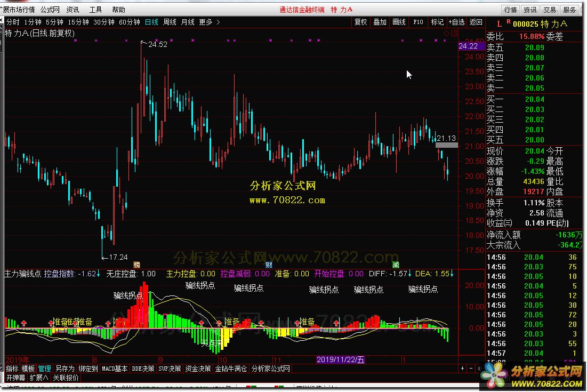
Task: Click the 000025 特力A stock title
Action: [x=540, y=25]
